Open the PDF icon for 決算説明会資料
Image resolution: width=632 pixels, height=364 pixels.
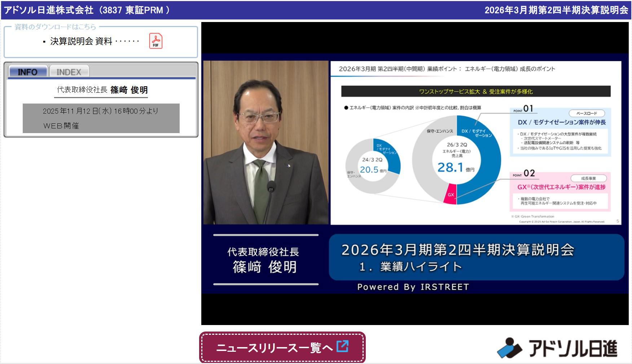point(156,41)
